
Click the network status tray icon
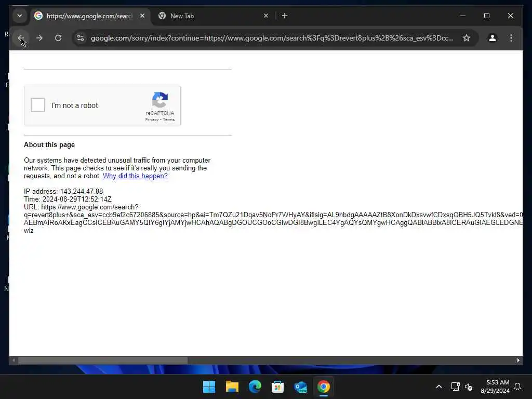pyautogui.click(x=455, y=387)
